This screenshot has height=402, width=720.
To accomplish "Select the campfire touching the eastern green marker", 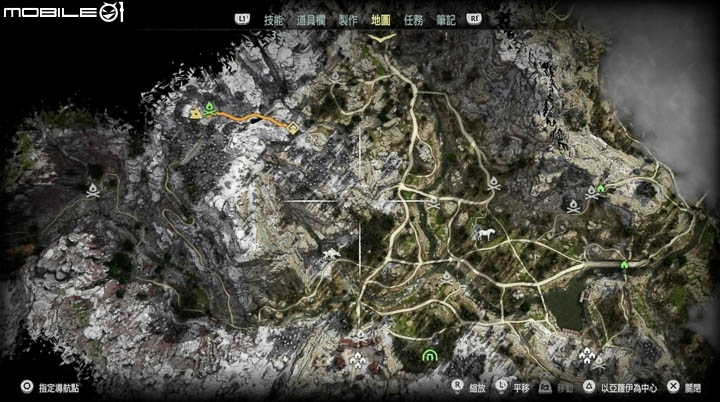I will pyautogui.click(x=592, y=193).
